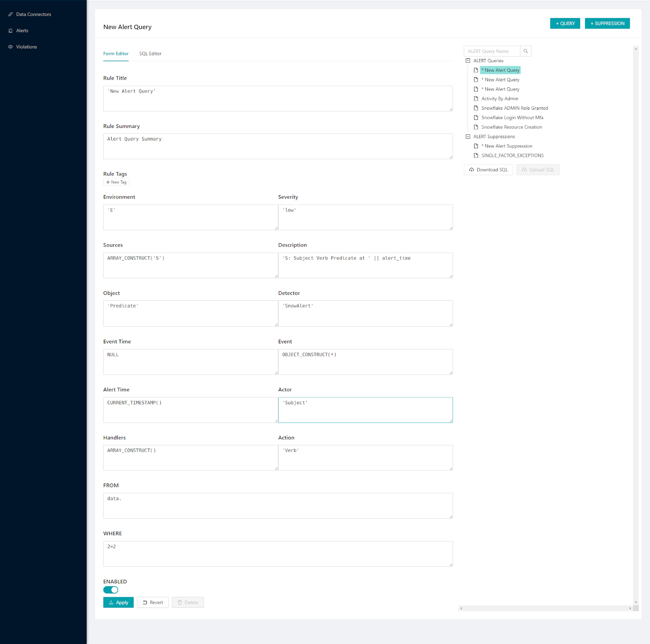This screenshot has width=650, height=644.
Task: Click the upload cloud icon on Upload SQL
Action: click(x=524, y=169)
